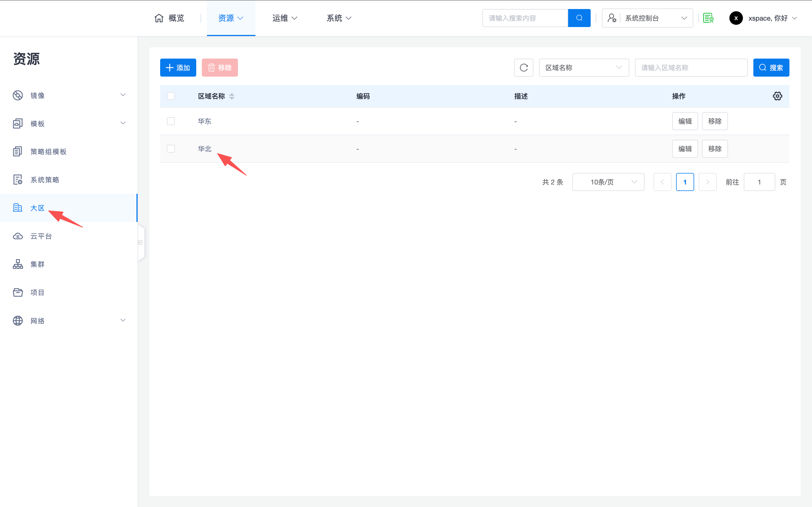Select the 镜像 sidebar icon
The height and width of the screenshot is (507, 812).
[18, 95]
